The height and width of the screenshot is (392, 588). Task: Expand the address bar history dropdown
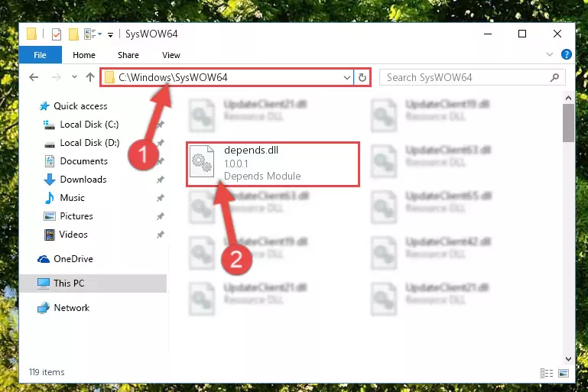[x=347, y=78]
